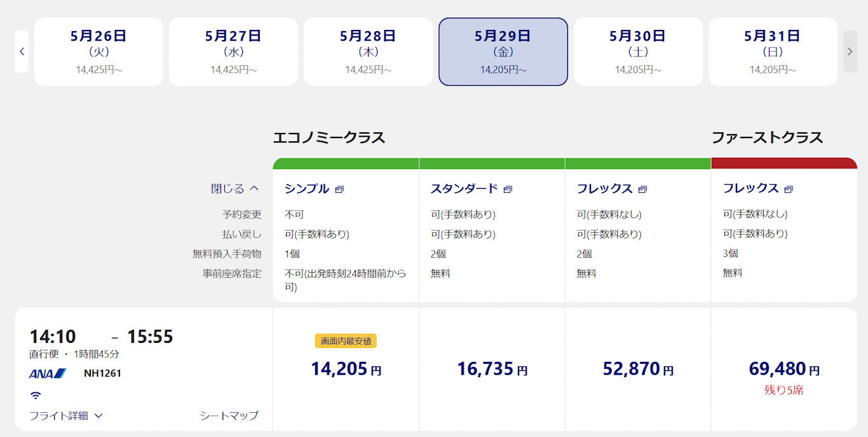Open info popup icon beside スタンダード fare
868x437 pixels.
[x=508, y=190]
